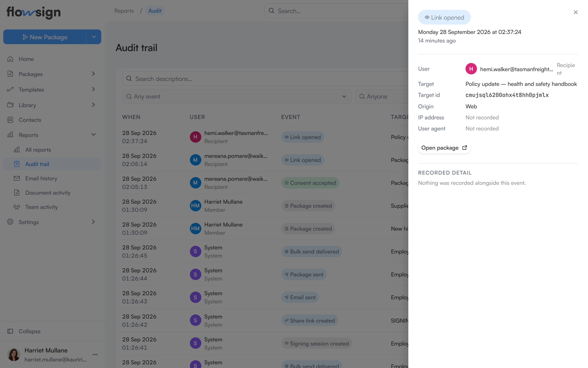The height and width of the screenshot is (368, 588).
Task: Click the Contacts address book icon
Action: click(x=10, y=120)
